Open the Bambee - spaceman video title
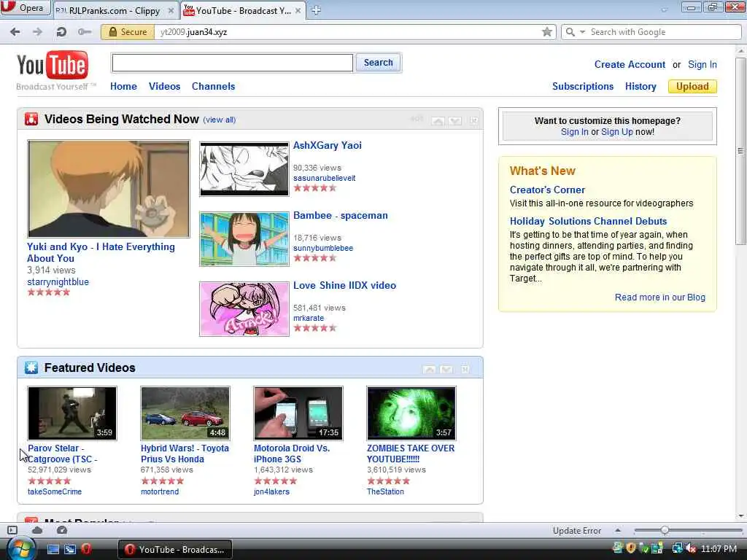Image resolution: width=747 pixels, height=560 pixels. pos(340,215)
